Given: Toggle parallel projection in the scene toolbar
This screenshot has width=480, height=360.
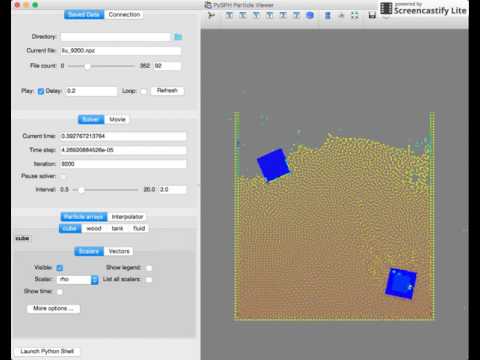Looking at the screenshot, I should click(x=328, y=15).
